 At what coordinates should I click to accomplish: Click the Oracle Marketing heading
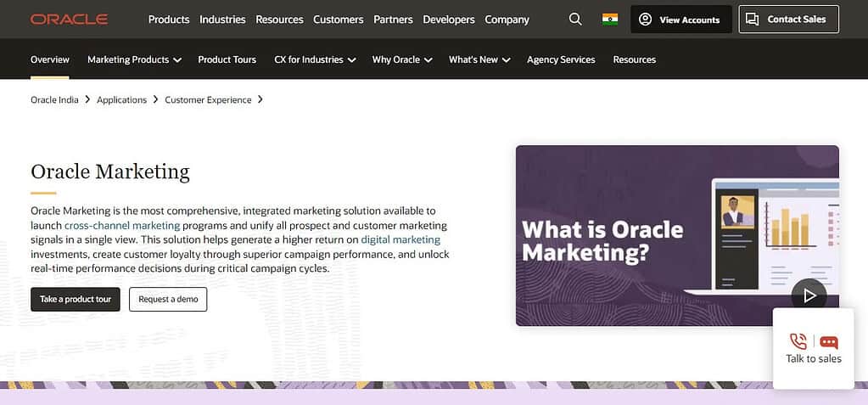(x=110, y=172)
